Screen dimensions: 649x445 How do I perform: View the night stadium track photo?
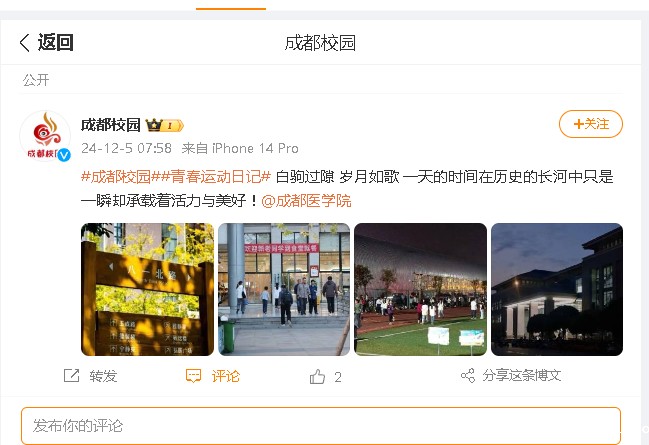[x=421, y=289]
